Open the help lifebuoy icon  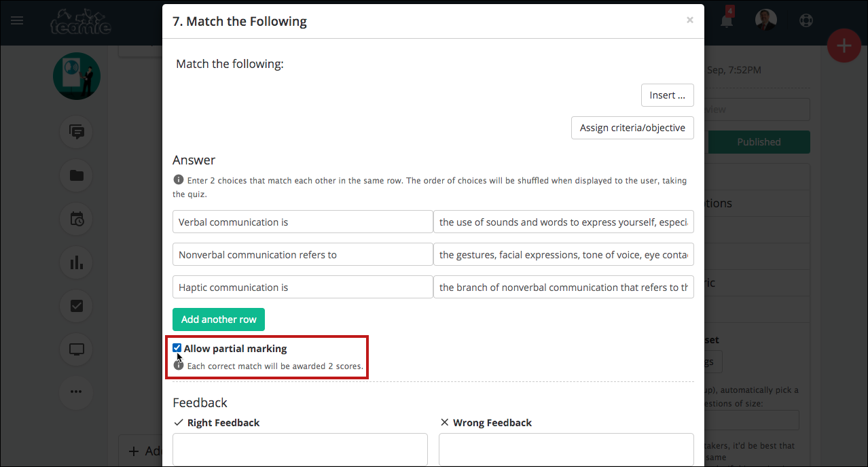coord(806,20)
